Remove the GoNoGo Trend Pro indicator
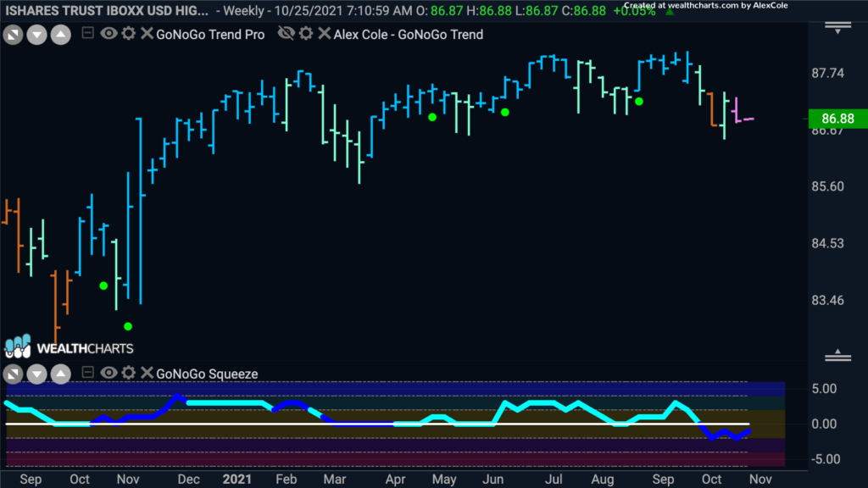 (x=147, y=34)
